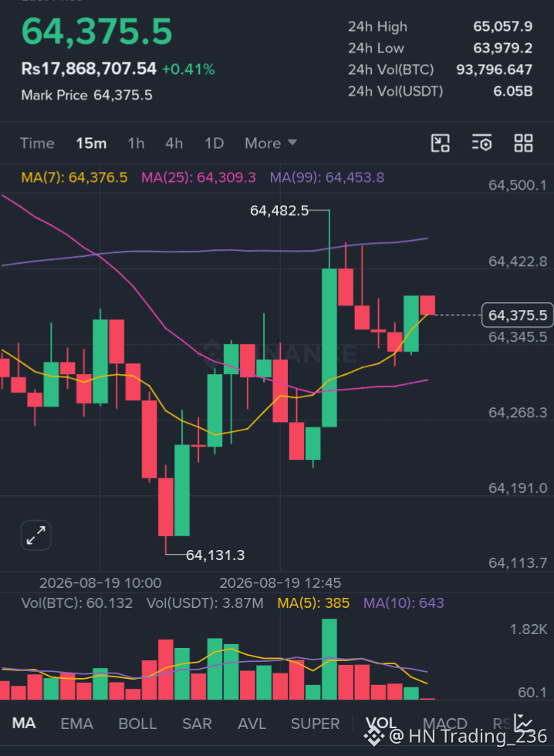Select the Time chart interval

[37, 143]
